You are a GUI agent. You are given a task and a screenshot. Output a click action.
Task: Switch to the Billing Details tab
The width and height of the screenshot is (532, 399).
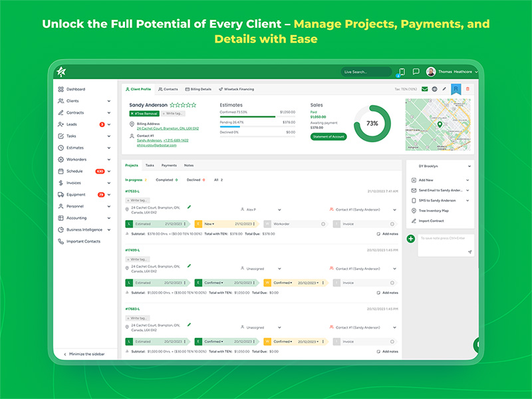[x=198, y=89]
